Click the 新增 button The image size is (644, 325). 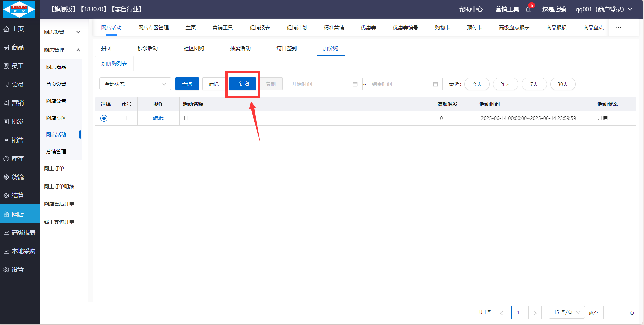243,84
